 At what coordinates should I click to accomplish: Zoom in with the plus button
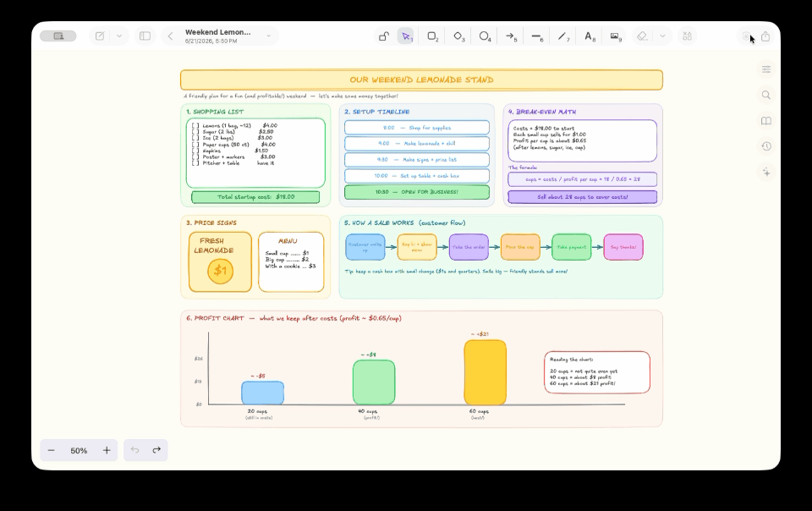click(x=107, y=450)
